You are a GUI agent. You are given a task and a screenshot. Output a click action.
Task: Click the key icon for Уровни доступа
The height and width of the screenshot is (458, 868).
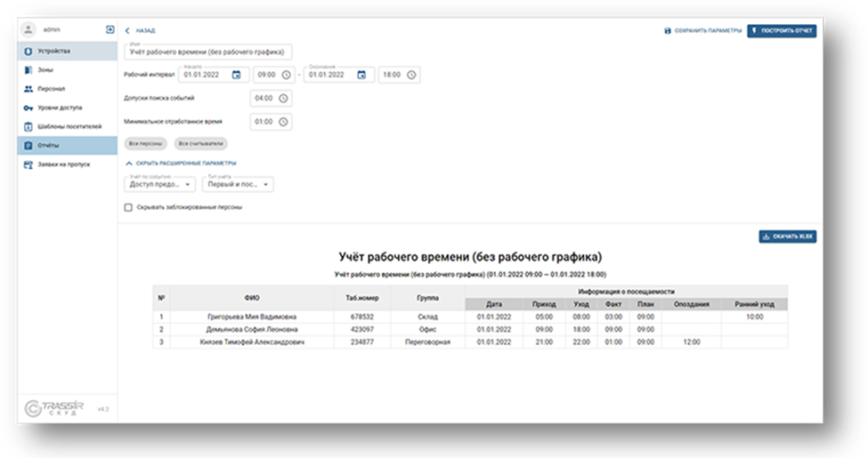pos(28,108)
